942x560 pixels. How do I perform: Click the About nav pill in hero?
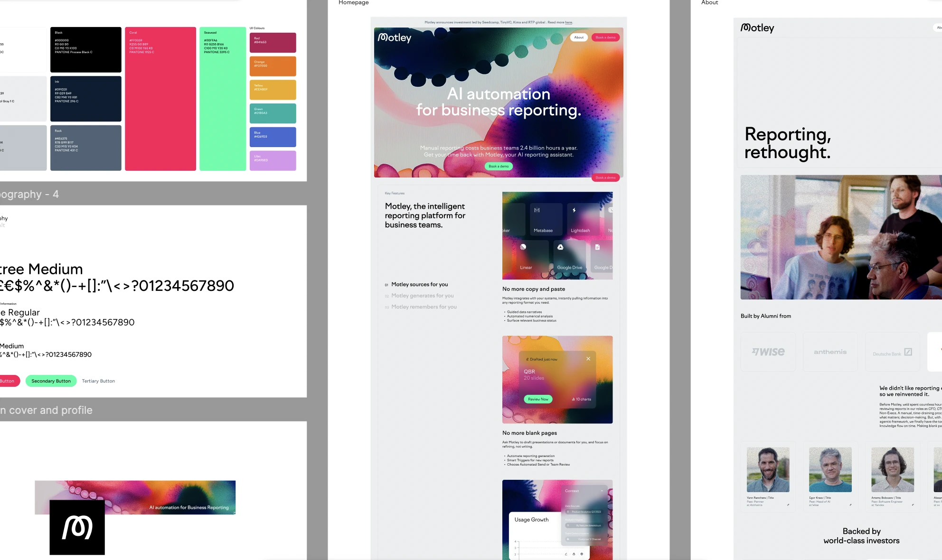579,37
